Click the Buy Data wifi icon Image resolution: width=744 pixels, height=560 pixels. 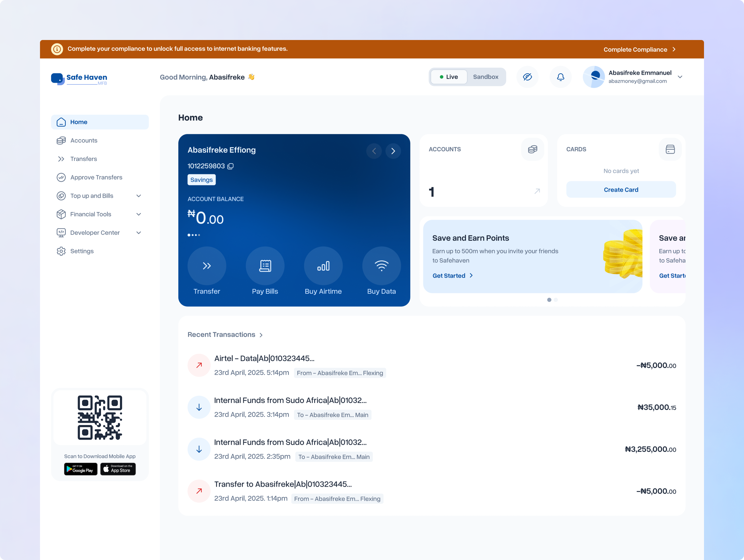(x=381, y=266)
